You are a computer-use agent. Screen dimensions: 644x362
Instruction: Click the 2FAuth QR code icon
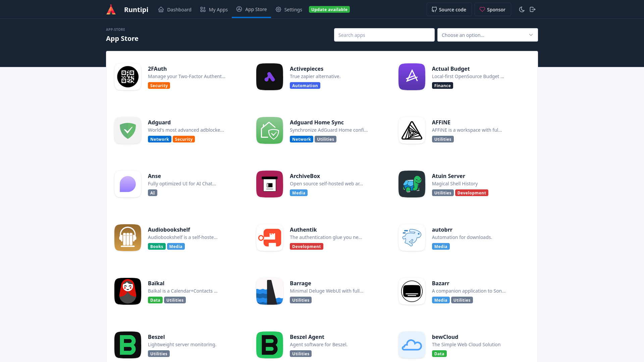(x=128, y=76)
